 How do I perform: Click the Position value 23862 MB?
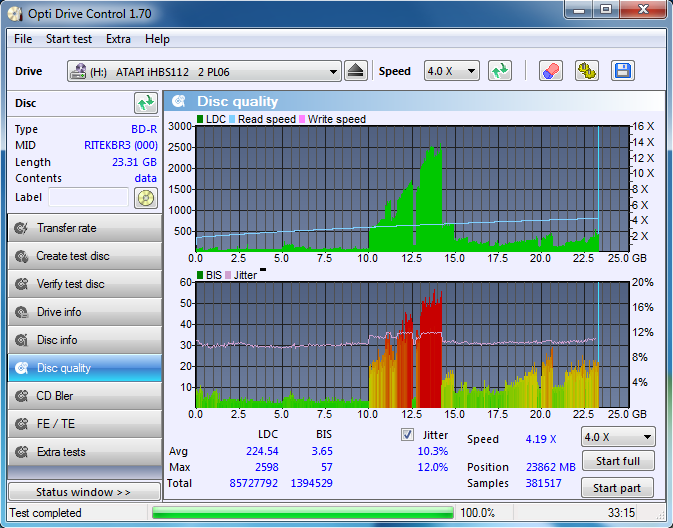coord(551,467)
